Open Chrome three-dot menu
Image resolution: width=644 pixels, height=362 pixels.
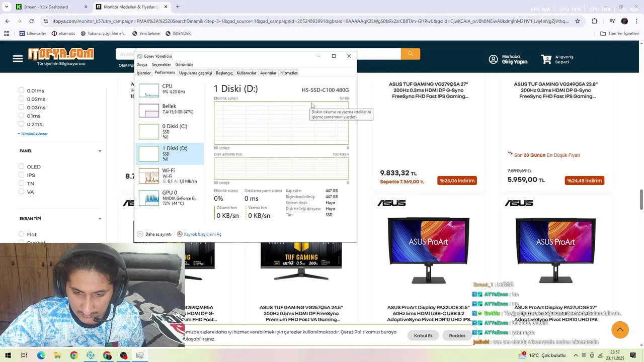coord(636,21)
